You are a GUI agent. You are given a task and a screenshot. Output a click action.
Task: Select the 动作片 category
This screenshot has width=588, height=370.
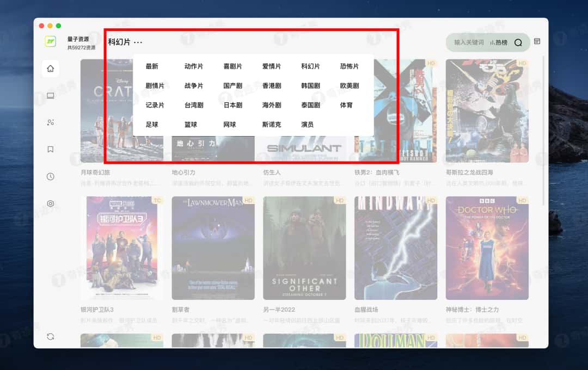pyautogui.click(x=193, y=66)
